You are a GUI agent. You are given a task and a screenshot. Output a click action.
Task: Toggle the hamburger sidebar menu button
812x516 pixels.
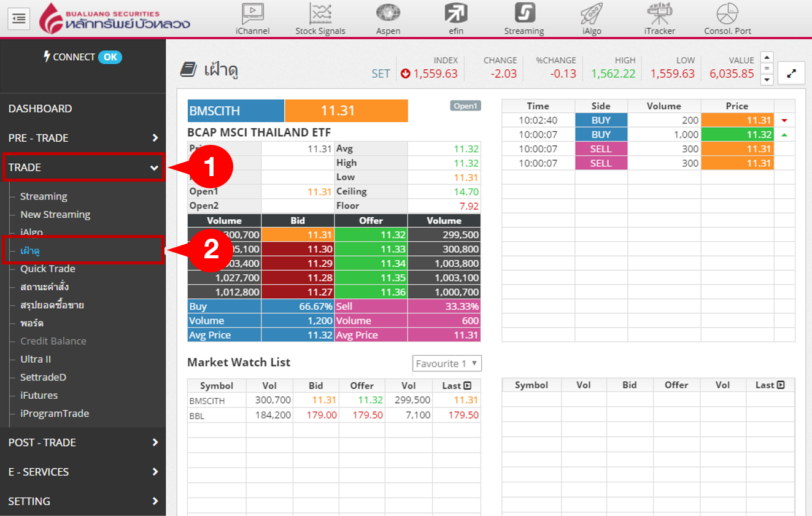tap(19, 18)
